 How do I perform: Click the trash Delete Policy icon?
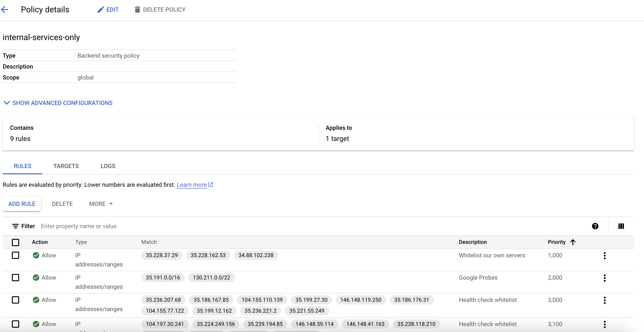[137, 10]
